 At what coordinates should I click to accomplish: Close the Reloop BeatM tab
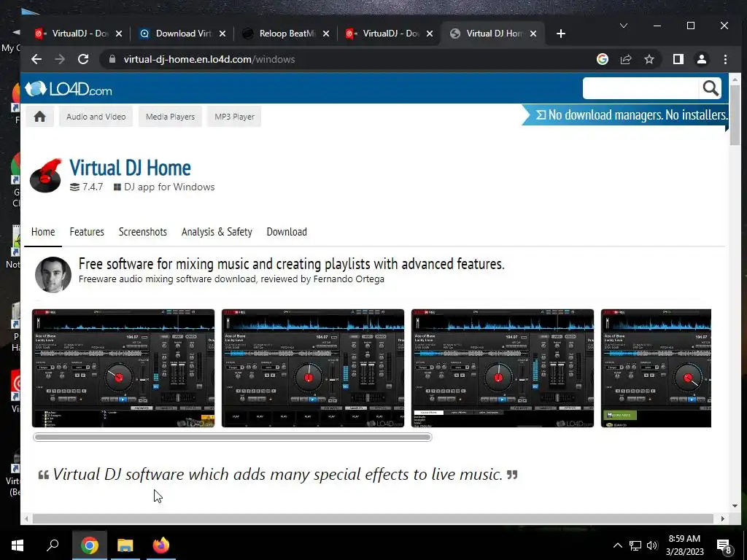click(326, 34)
